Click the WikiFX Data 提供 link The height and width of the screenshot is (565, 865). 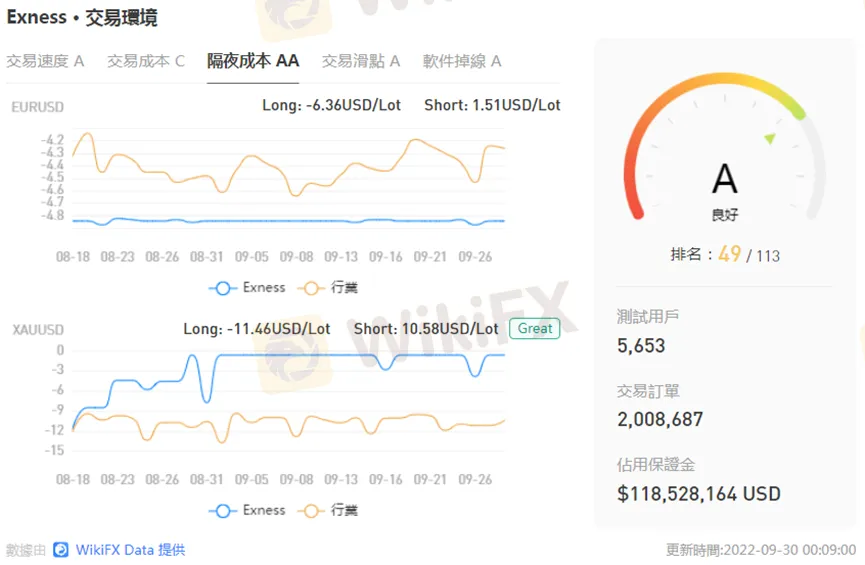coord(130,550)
